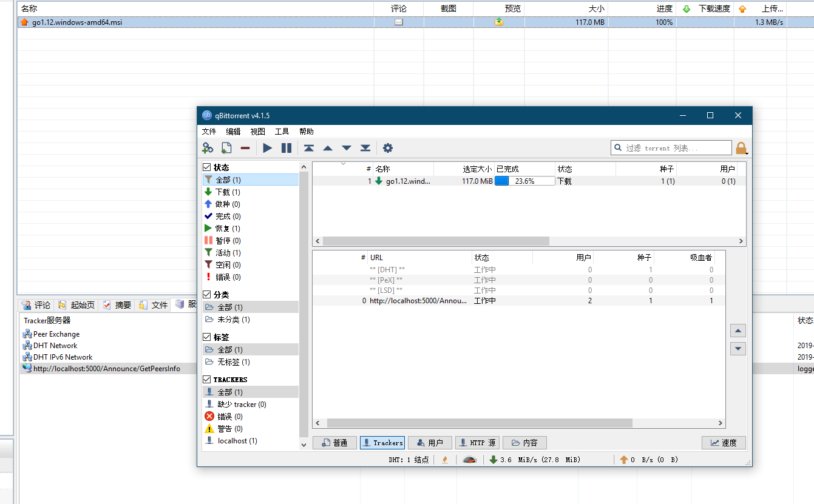Viewport: 814px width, 504px height.
Task: Open the 文件 menu
Action: (209, 132)
